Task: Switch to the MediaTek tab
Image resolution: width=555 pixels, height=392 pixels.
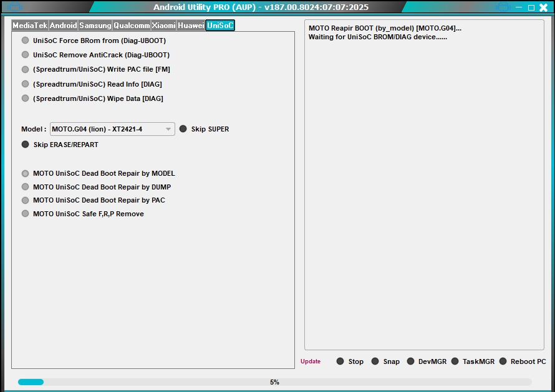Action: (x=30, y=26)
